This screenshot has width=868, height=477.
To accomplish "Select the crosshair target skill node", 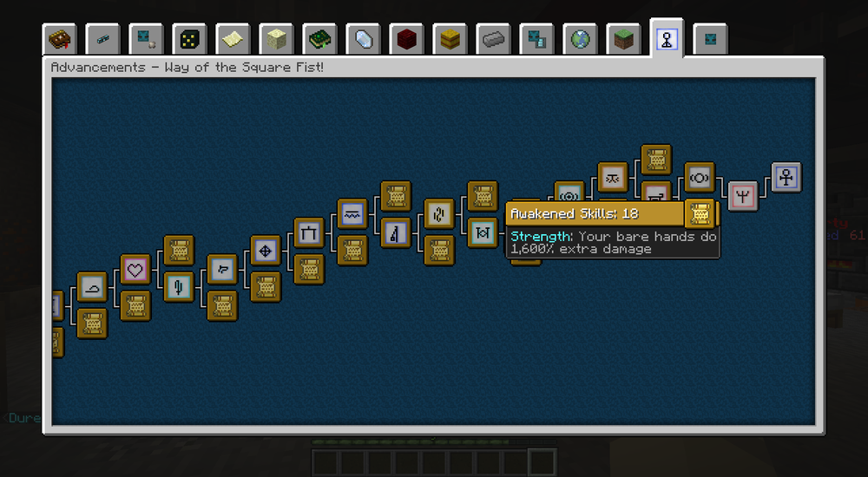I will pos(266,251).
